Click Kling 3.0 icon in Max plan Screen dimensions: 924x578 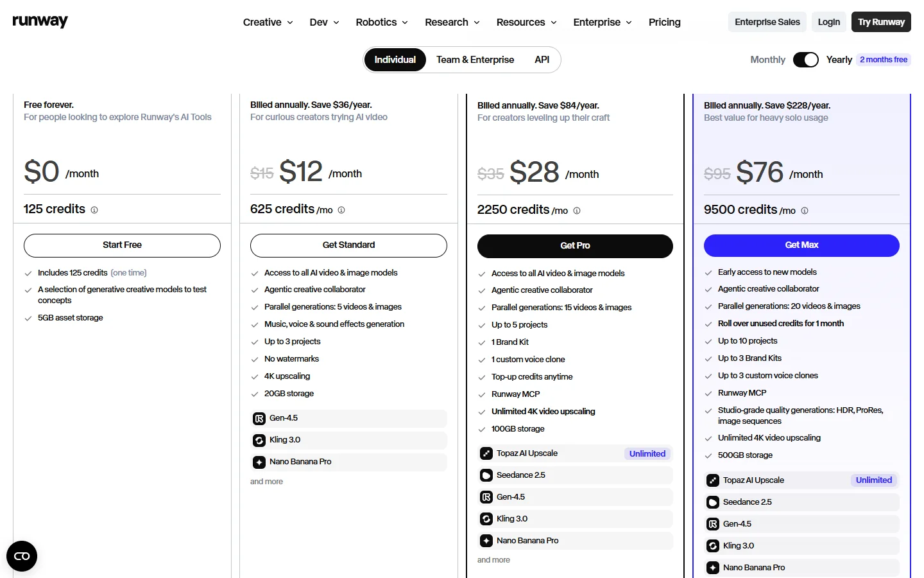pyautogui.click(x=713, y=547)
